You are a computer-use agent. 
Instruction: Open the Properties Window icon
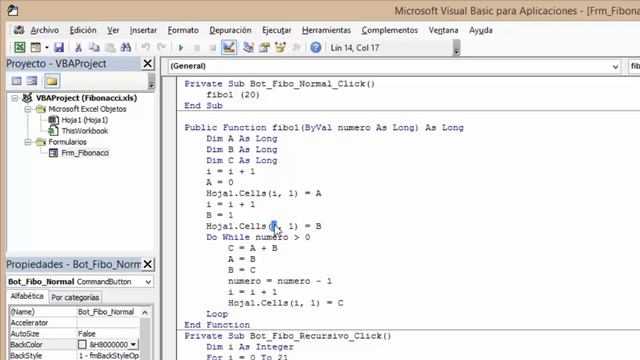click(264, 47)
